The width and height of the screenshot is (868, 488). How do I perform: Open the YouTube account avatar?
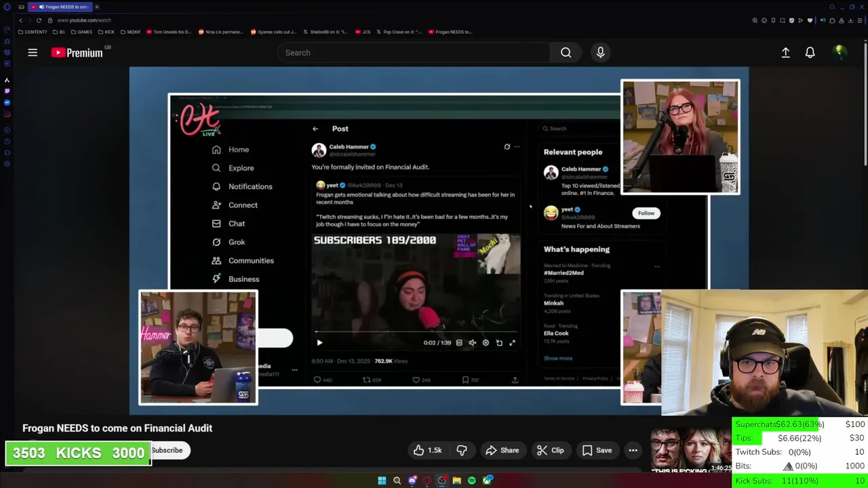(839, 52)
